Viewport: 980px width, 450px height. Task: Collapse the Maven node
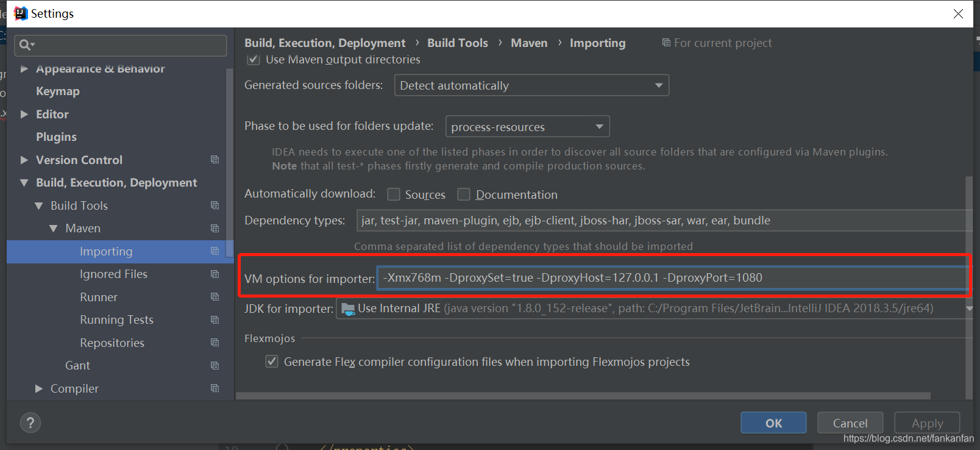tap(54, 228)
